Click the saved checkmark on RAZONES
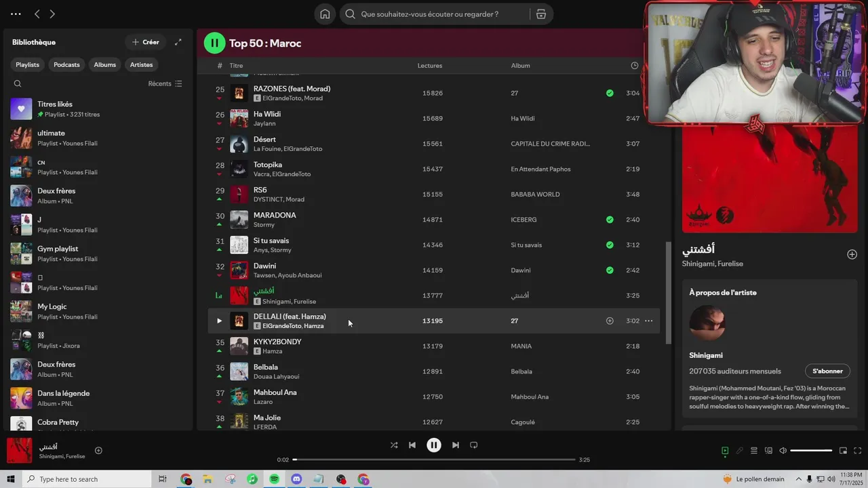Viewport: 868px width, 488px height. coord(610,93)
